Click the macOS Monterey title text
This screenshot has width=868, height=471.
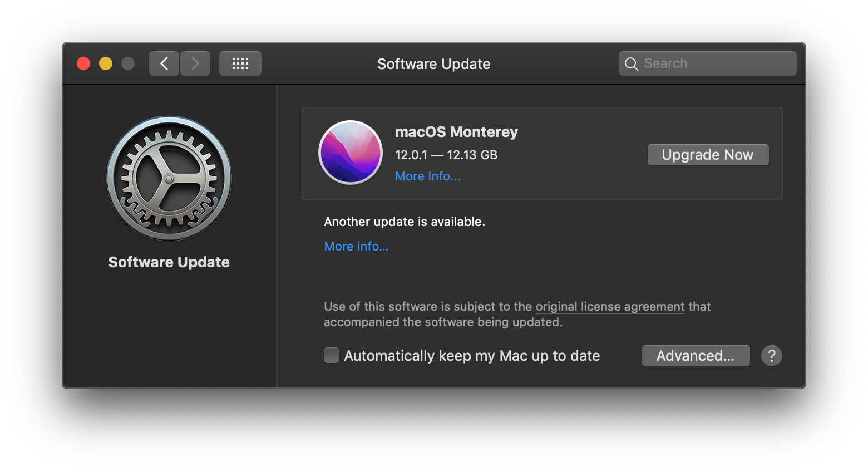(x=456, y=132)
